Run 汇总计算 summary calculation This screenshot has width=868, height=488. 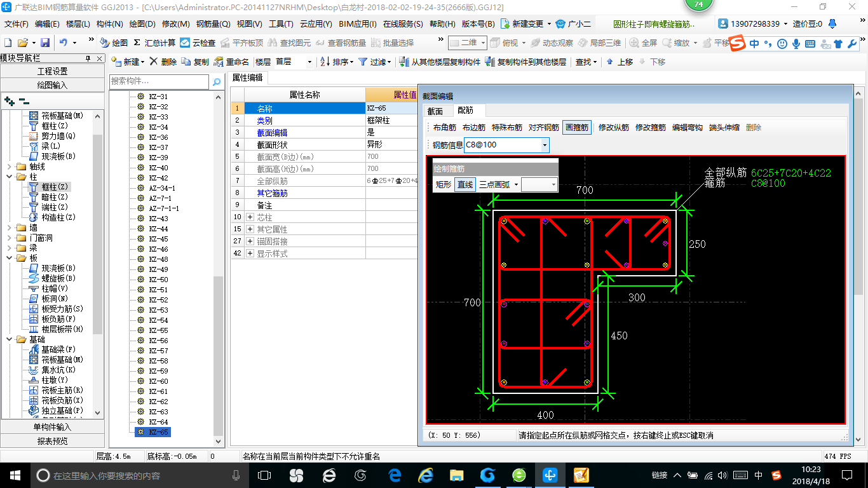coord(154,43)
